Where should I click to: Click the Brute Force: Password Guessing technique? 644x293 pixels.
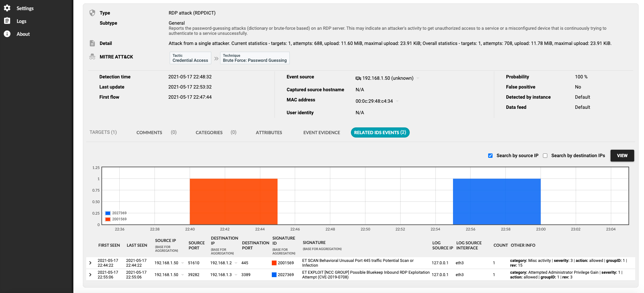(255, 58)
